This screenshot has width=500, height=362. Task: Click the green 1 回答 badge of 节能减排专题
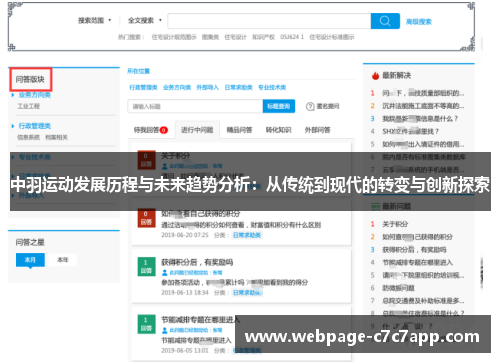(146, 324)
